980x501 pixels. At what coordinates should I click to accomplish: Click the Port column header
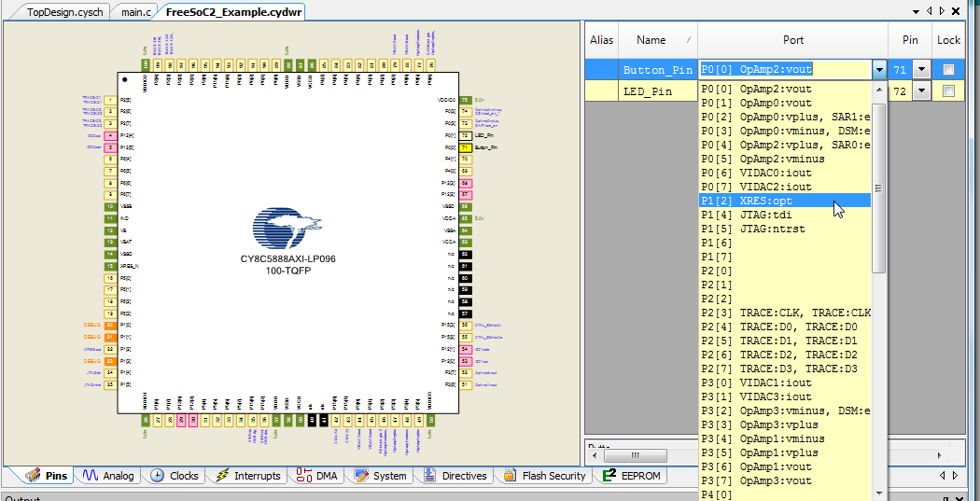click(793, 40)
